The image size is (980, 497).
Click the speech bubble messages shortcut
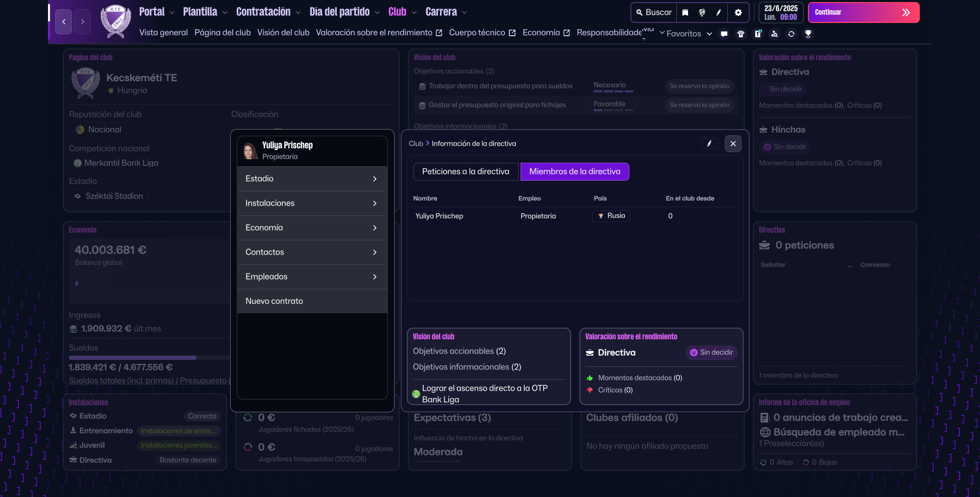click(724, 34)
